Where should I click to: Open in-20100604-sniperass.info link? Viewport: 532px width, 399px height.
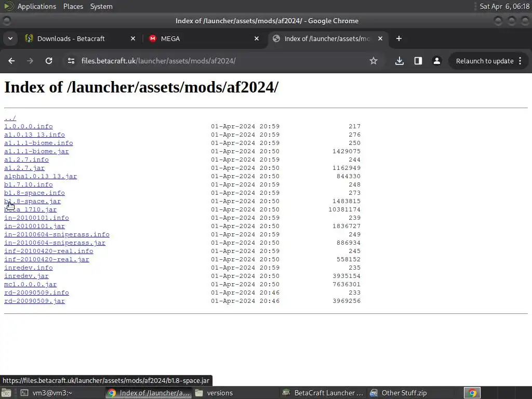pos(57,234)
